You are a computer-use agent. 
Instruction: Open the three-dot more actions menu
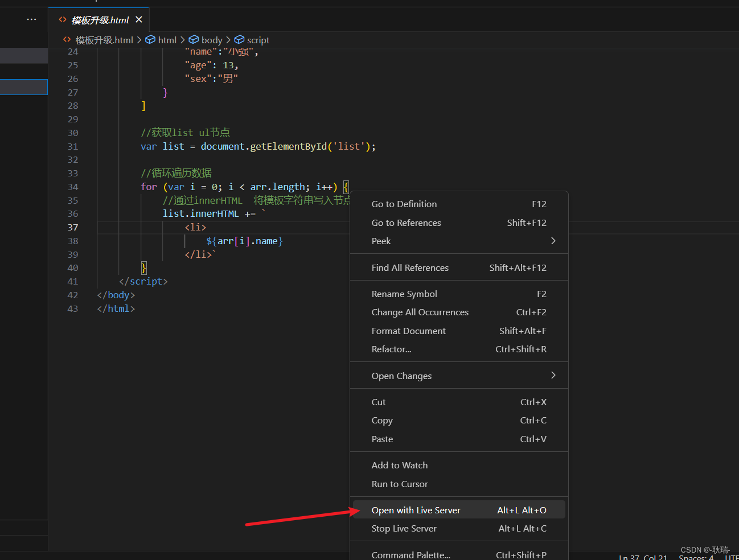click(31, 19)
